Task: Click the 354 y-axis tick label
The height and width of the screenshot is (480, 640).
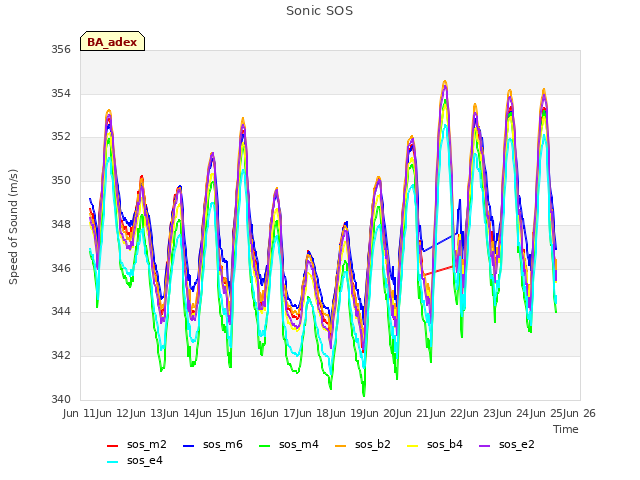Action: click(61, 93)
